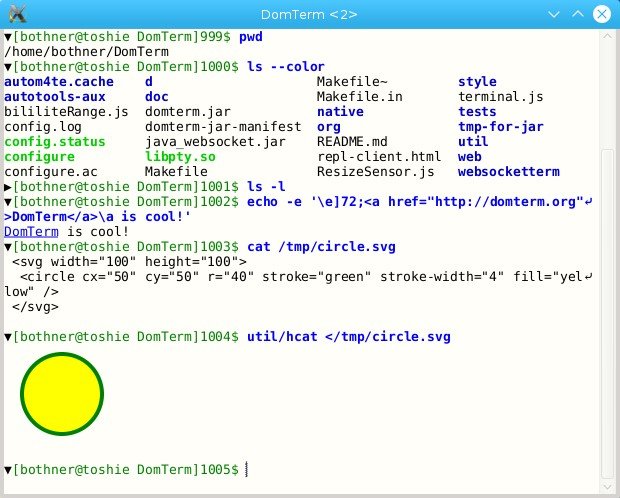Click the d directory name in listing
This screenshot has height=498, width=620.
coord(149,81)
